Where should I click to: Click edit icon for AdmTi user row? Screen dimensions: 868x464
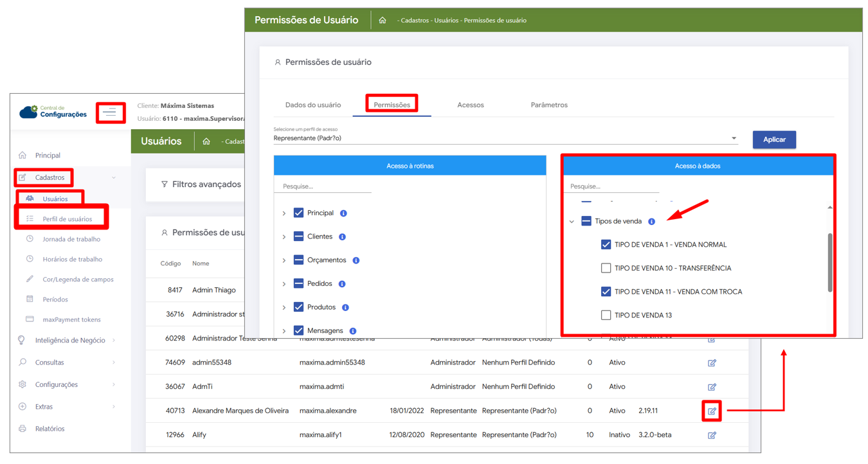712,387
